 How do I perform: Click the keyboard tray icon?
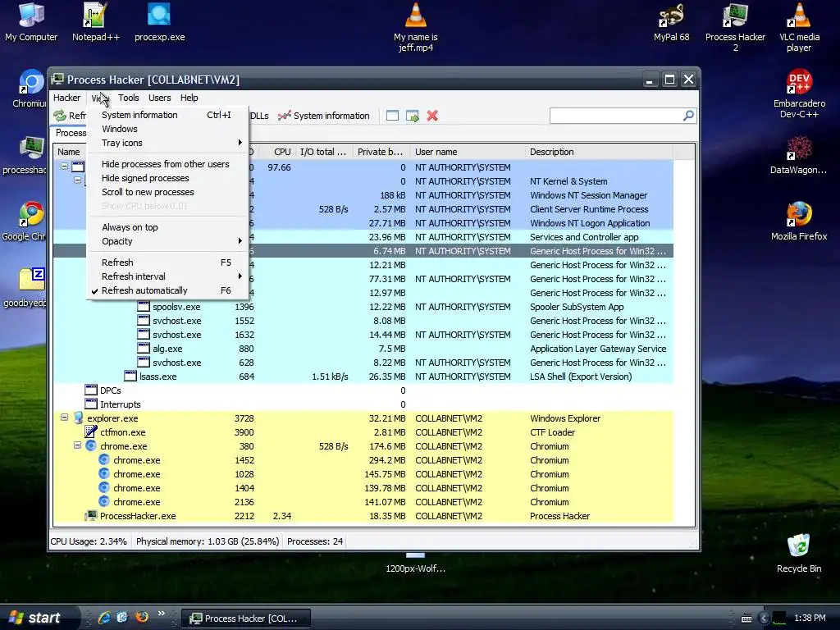click(x=746, y=619)
